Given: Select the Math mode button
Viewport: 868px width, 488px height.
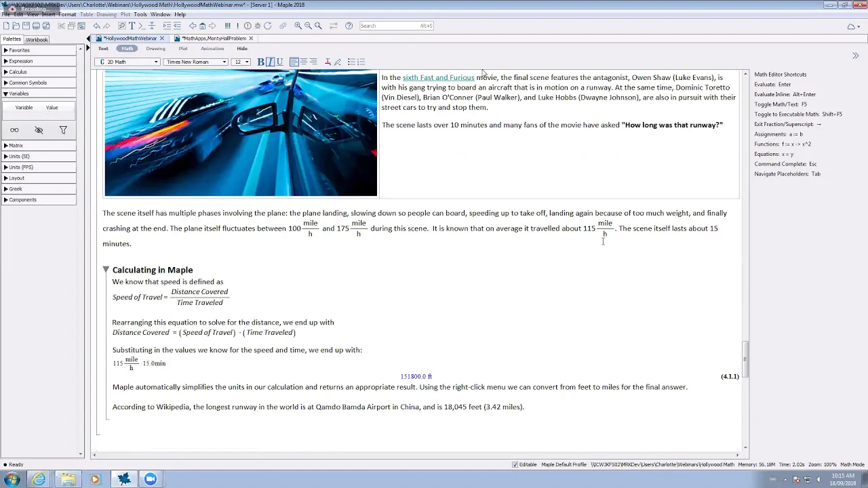Looking at the screenshot, I should coord(127,49).
